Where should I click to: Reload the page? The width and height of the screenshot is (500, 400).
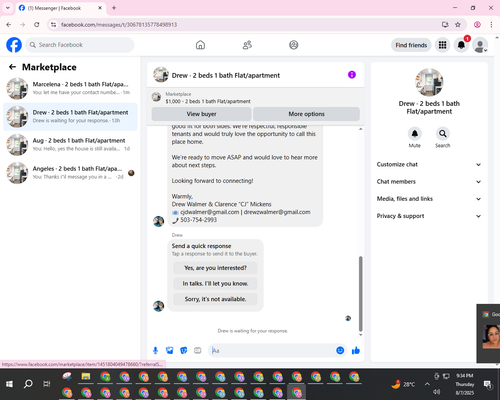[37, 24]
